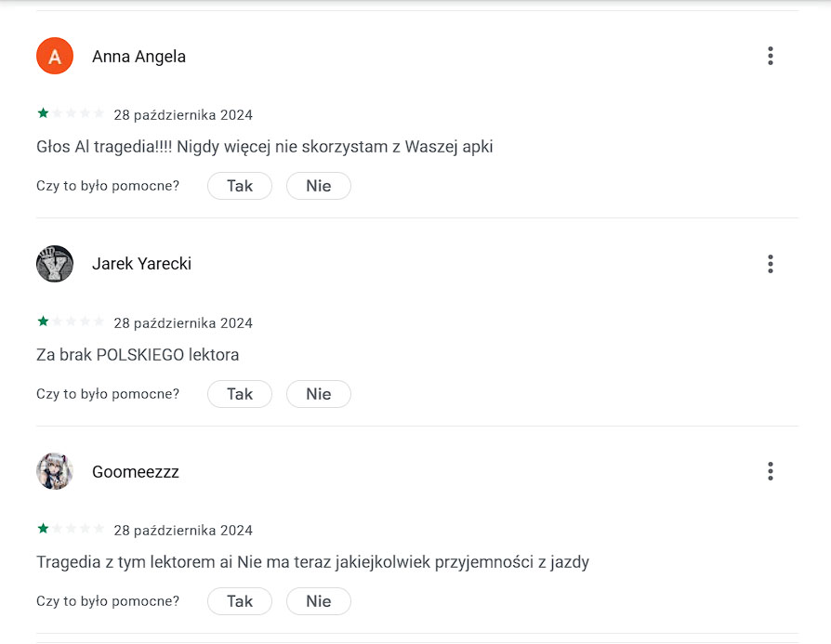
Task: Choose Nie for the POLSKIEGO lektora review
Action: point(319,394)
